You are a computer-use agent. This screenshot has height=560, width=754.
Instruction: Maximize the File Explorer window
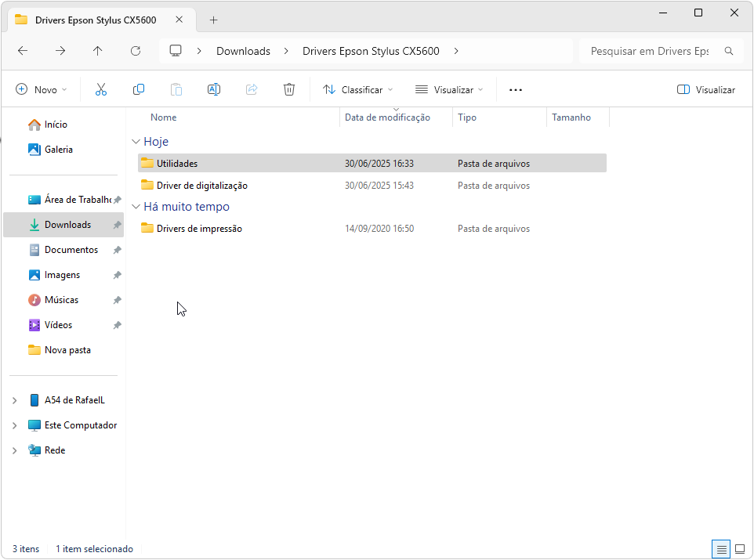click(698, 13)
